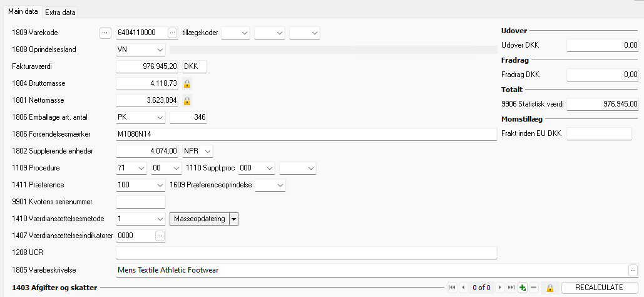Open the NPR supplerende enheder unit dropdown

[x=208, y=151]
